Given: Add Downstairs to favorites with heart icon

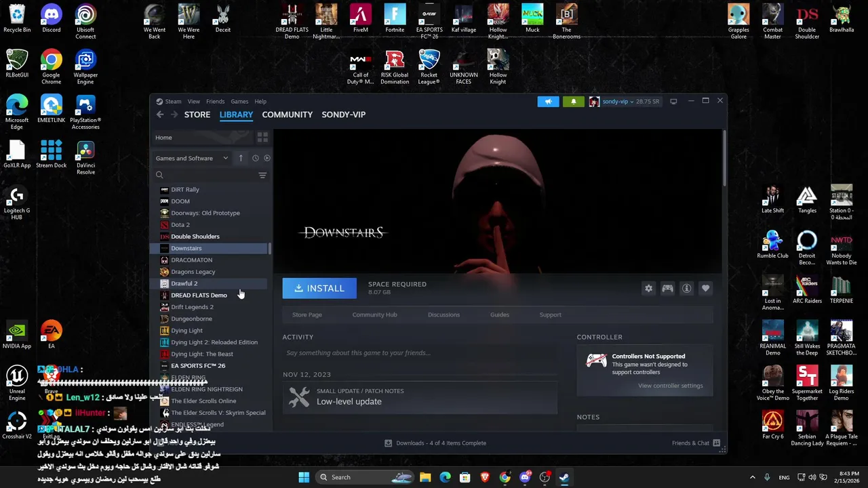Looking at the screenshot, I should 705,289.
